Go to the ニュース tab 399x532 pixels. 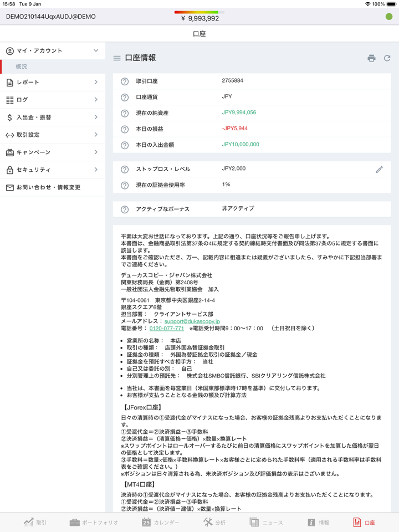click(266, 522)
